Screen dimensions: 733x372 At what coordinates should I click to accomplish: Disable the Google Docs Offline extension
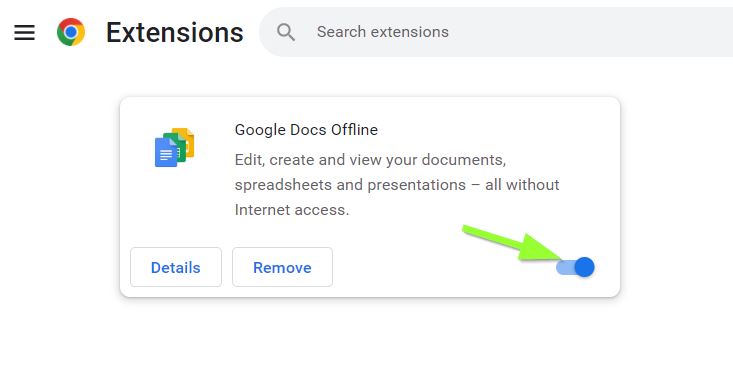pos(575,267)
